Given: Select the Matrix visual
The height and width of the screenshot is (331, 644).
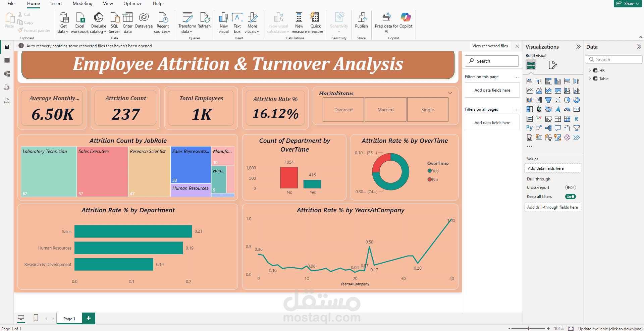Looking at the screenshot, I should tap(567, 119).
